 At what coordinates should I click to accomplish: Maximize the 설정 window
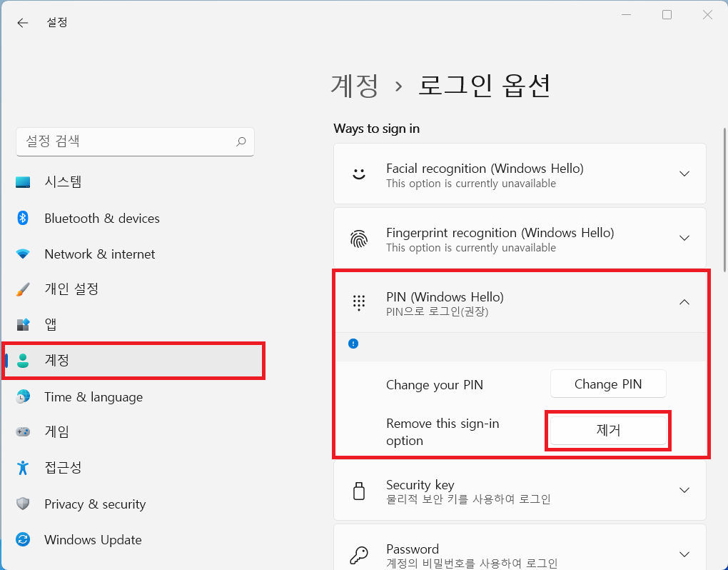point(667,15)
